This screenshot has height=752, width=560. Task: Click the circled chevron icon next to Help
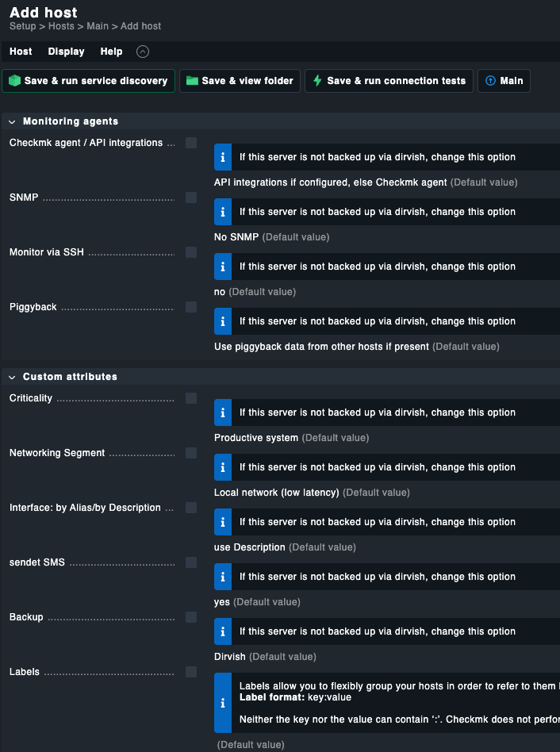coord(143,52)
